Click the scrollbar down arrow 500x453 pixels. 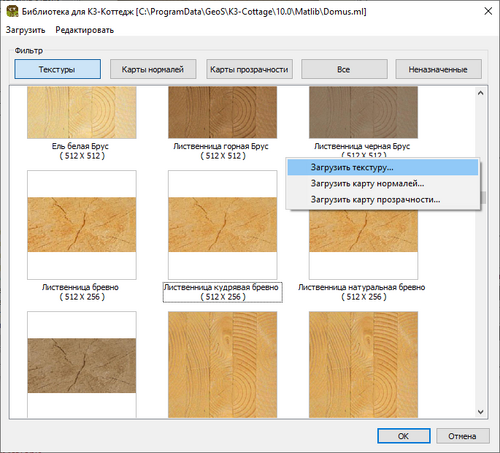point(480,412)
